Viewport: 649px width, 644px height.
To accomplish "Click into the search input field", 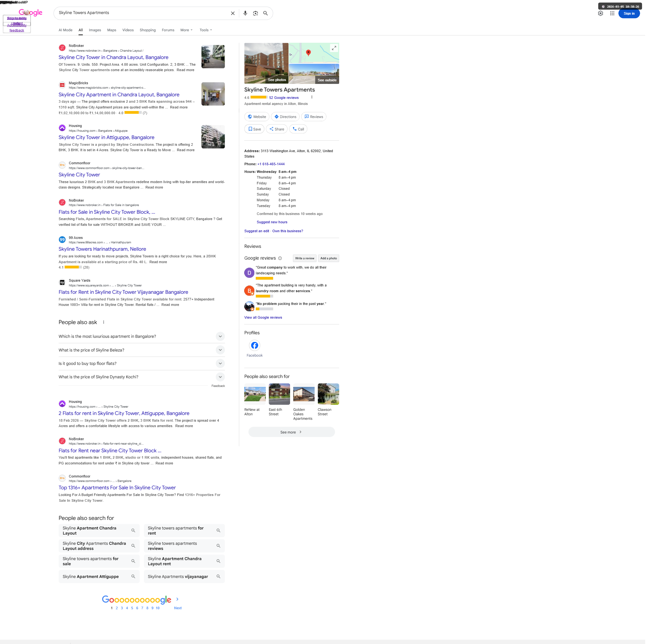I will [x=143, y=13].
